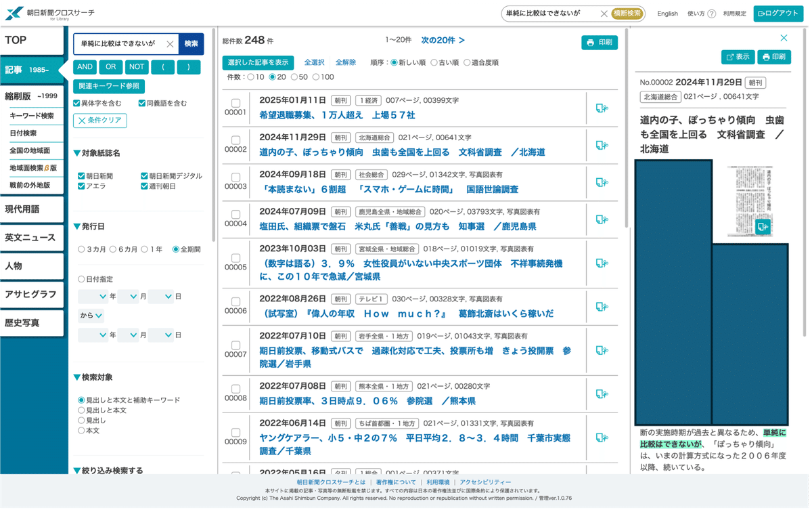812x510 pixels.
Task: Sort by 古い順 radio button
Action: pyautogui.click(x=434, y=63)
